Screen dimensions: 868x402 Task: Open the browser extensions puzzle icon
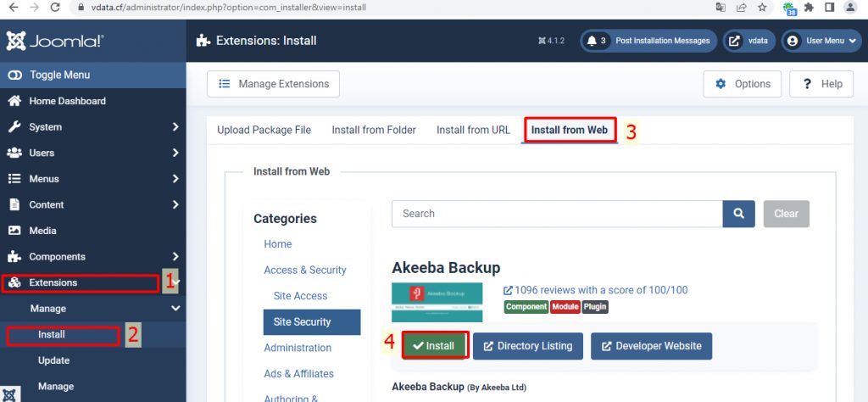[810, 7]
